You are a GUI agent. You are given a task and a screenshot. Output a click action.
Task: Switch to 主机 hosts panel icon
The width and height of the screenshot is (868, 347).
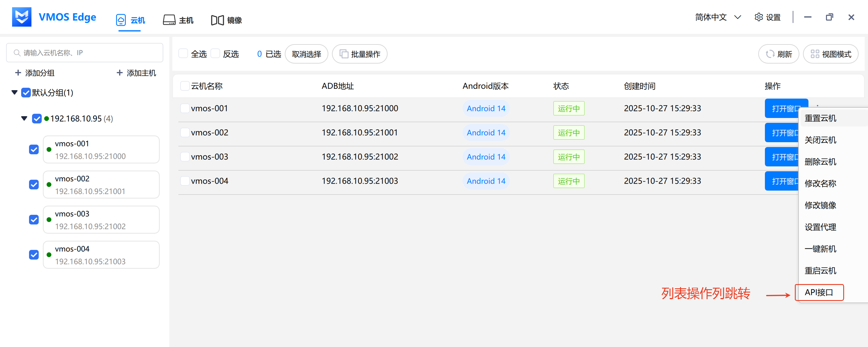click(x=169, y=20)
